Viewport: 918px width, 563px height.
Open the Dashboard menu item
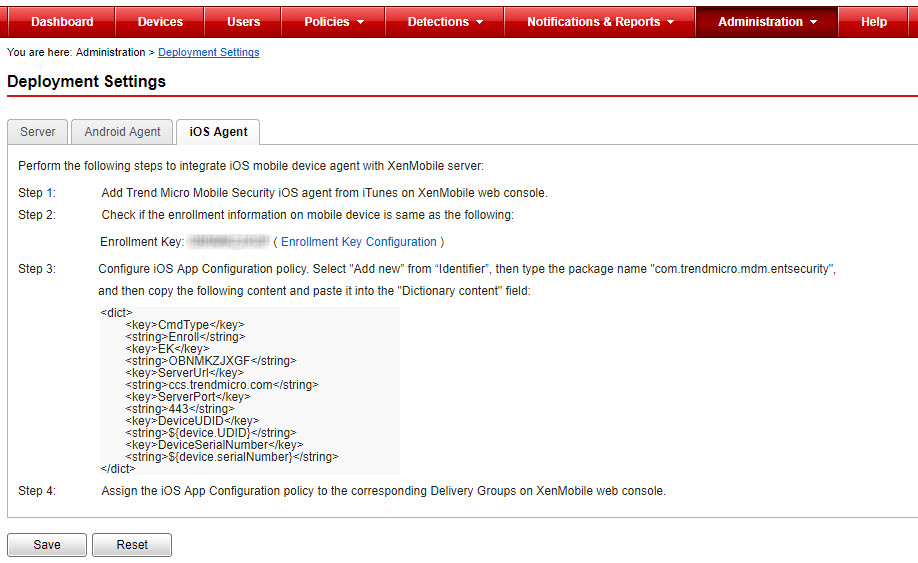tap(61, 22)
